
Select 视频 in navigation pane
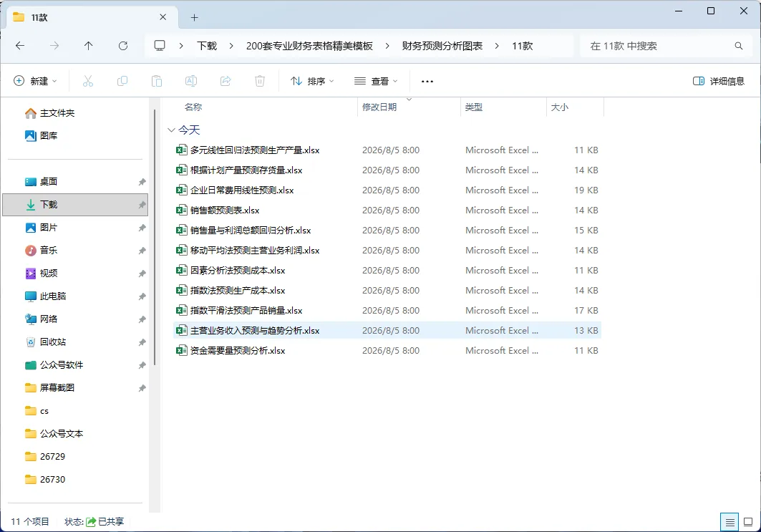pyautogui.click(x=75, y=274)
